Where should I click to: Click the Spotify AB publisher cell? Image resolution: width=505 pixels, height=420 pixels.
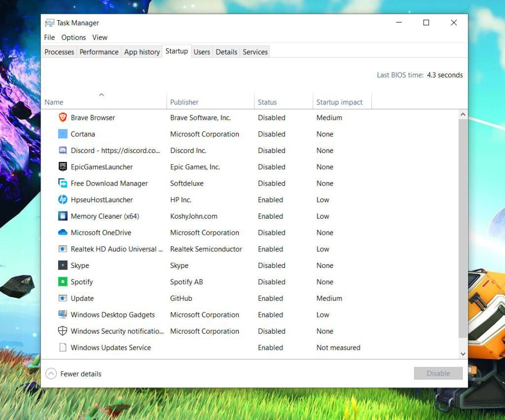coord(186,282)
